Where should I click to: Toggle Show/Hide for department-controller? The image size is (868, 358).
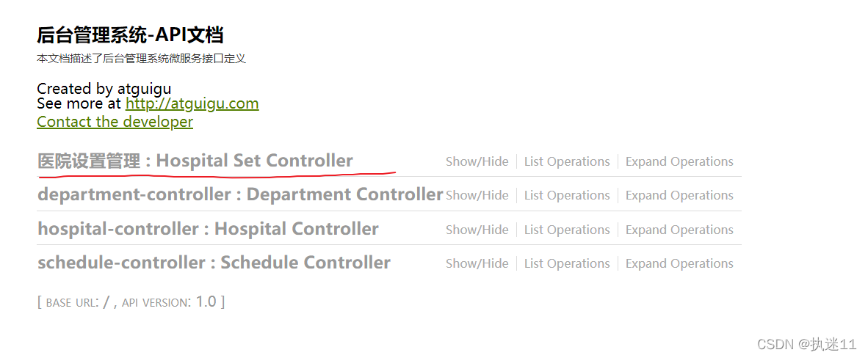point(477,195)
